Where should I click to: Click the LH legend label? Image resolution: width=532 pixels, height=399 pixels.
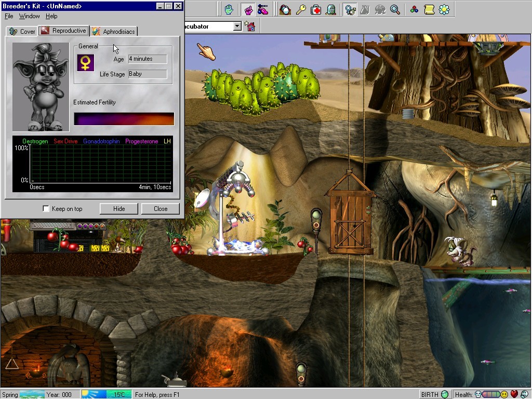[x=167, y=141]
